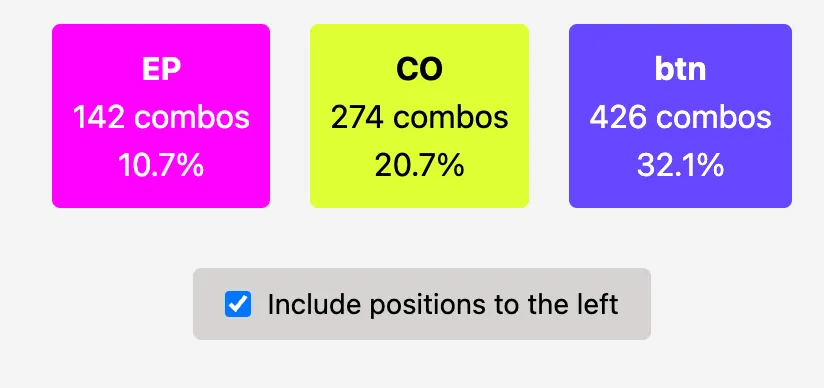This screenshot has height=388, width=824.
Task: Click the 20.7% value in CO card
Action: pos(419,166)
